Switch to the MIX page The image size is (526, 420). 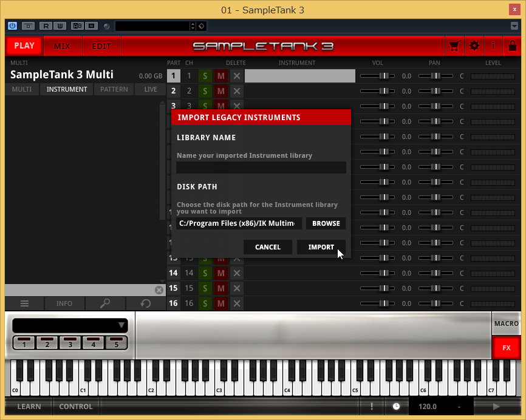point(62,46)
